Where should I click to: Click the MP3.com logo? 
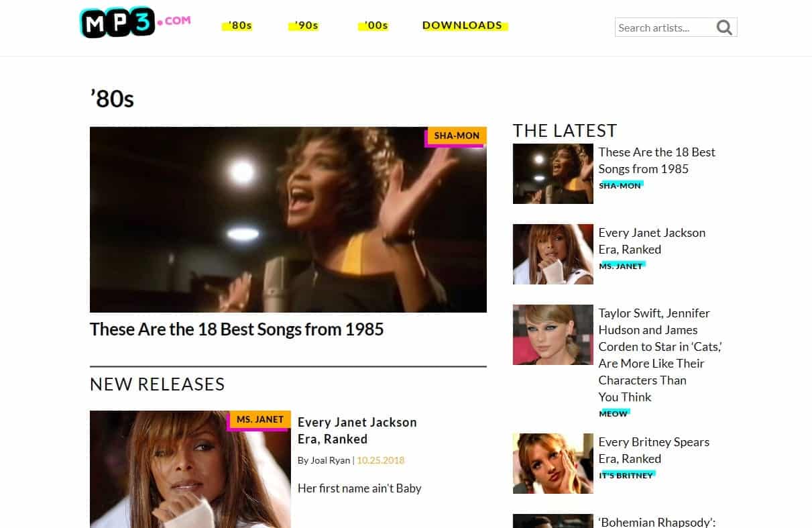(x=134, y=23)
